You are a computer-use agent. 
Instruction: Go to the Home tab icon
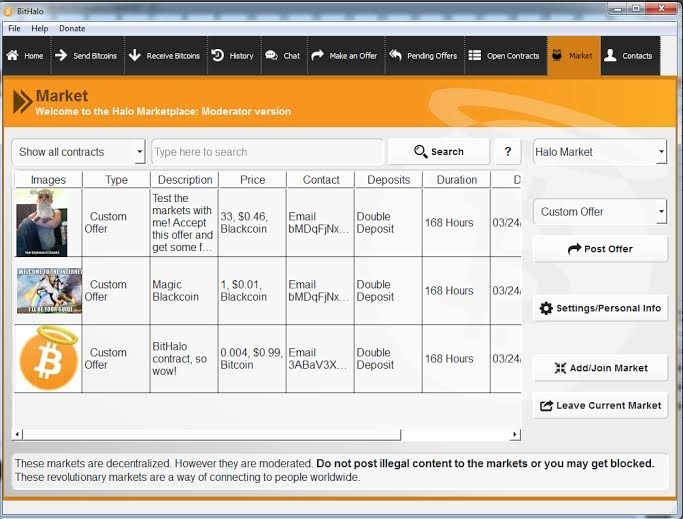coord(13,56)
